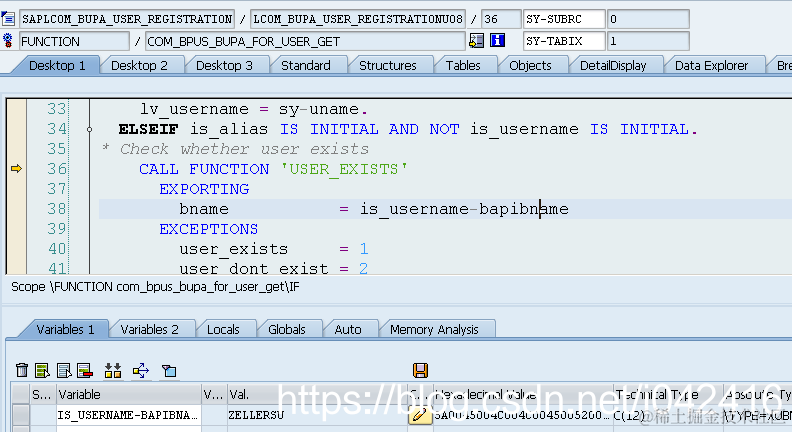The height and width of the screenshot is (432, 792).
Task: Click the Val. column header
Action: [x=316, y=394]
